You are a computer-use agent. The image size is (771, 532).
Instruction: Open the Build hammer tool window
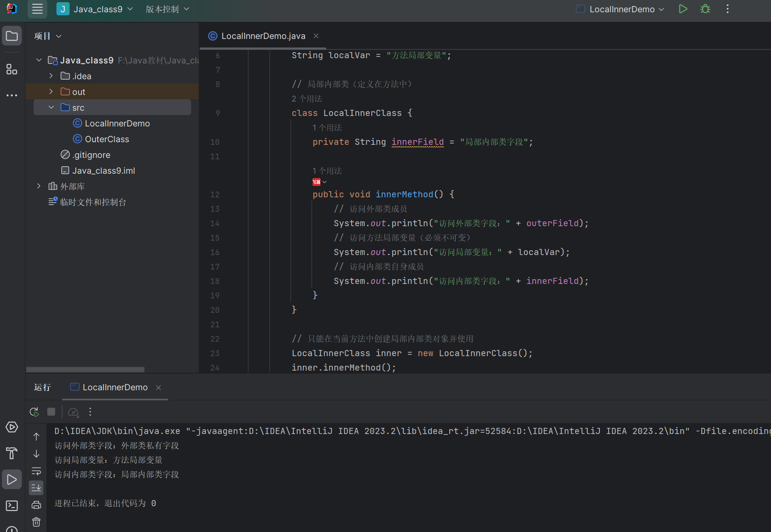click(12, 453)
